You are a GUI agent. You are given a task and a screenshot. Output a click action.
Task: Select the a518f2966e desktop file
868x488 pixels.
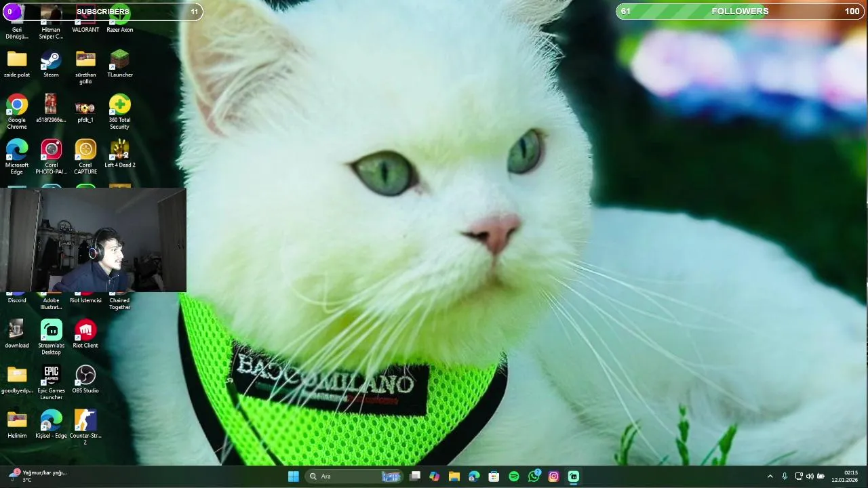[x=51, y=109]
